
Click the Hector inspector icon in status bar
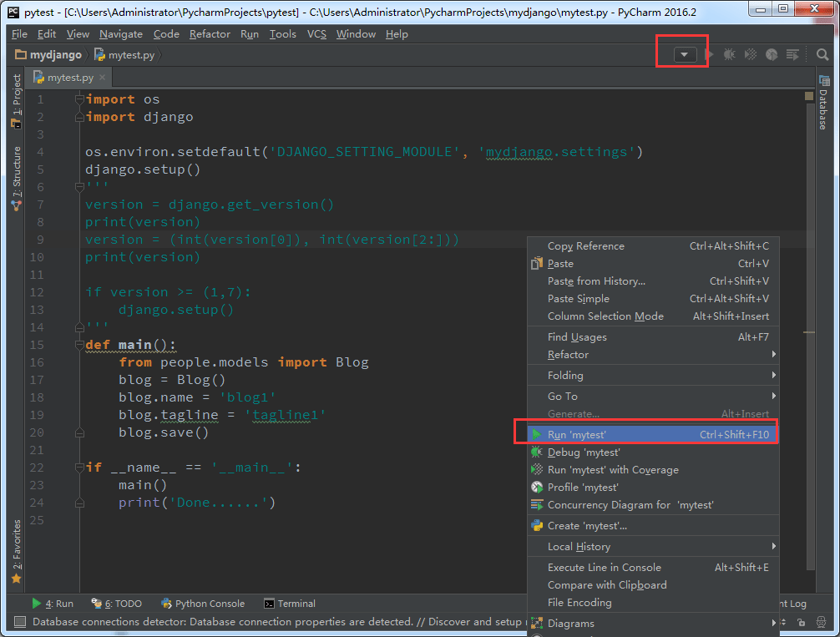[821, 622]
